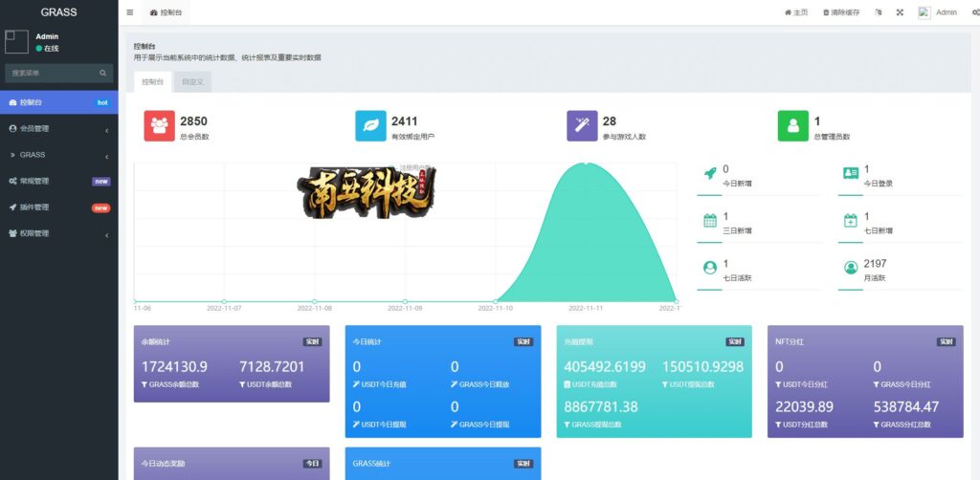Click the 实时 badge on 余额统计 card
This screenshot has height=480, width=980.
click(313, 342)
